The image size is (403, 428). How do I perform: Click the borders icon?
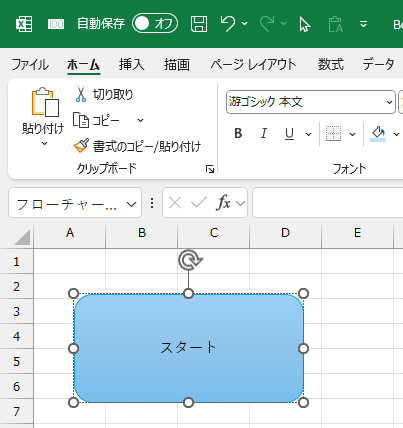point(333,134)
